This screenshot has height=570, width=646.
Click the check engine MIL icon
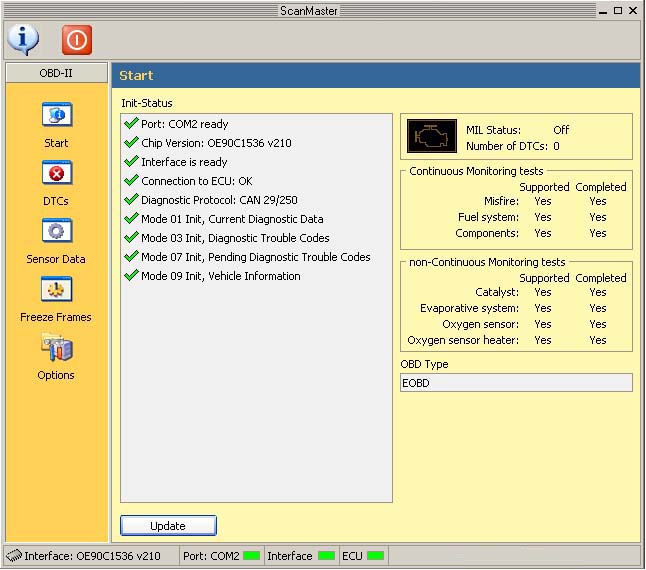pos(431,137)
